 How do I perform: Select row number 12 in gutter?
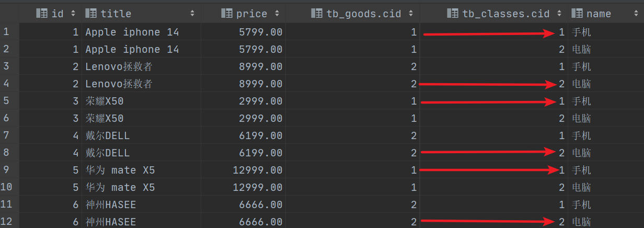click(x=6, y=222)
